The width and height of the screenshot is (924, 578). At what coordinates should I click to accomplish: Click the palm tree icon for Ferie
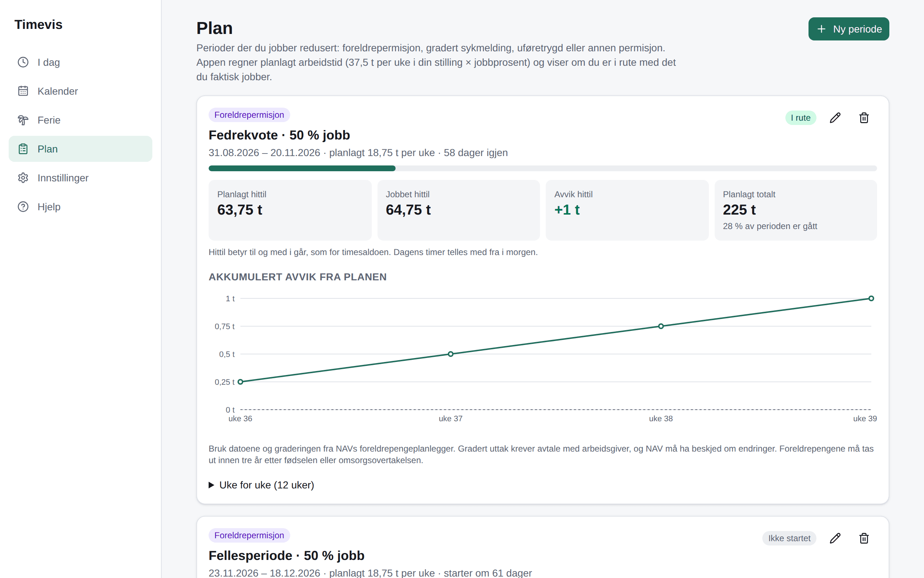pyautogui.click(x=23, y=120)
